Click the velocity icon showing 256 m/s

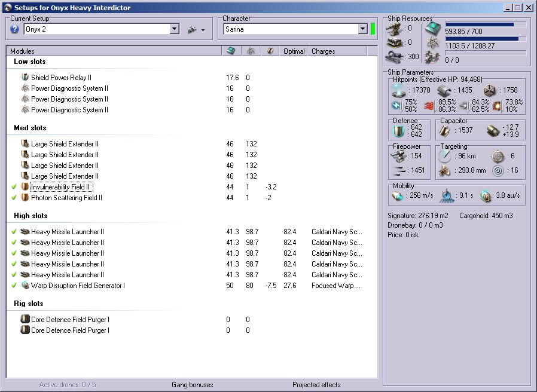tap(398, 196)
